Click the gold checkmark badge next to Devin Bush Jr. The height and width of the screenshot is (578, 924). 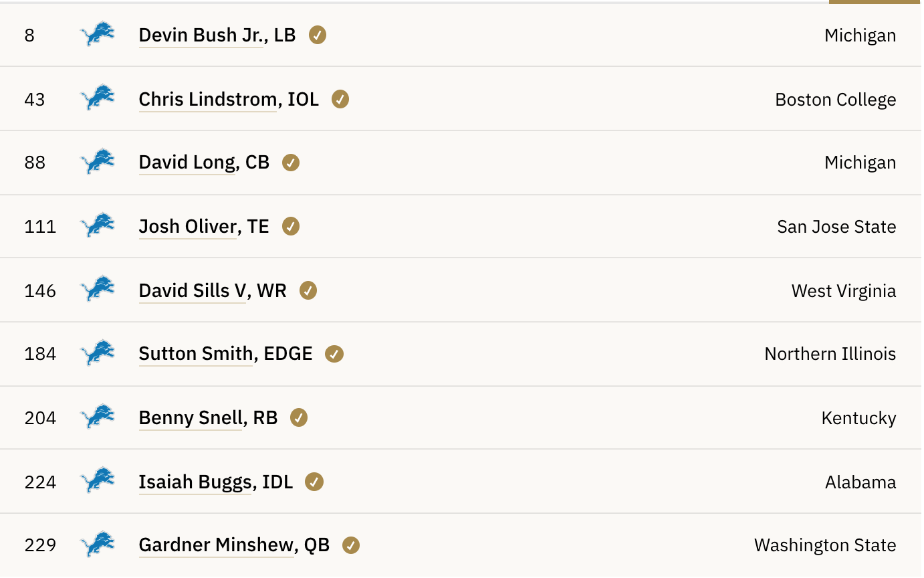318,35
